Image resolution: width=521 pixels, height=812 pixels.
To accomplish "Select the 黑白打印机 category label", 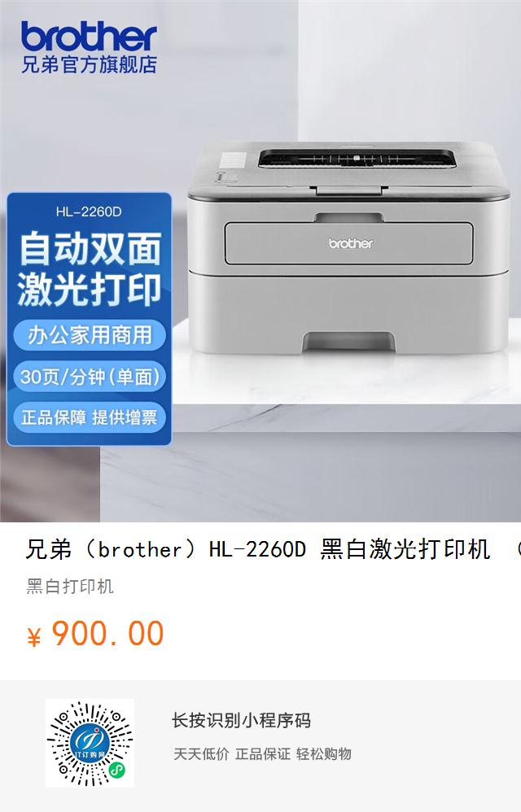I will click(x=70, y=586).
